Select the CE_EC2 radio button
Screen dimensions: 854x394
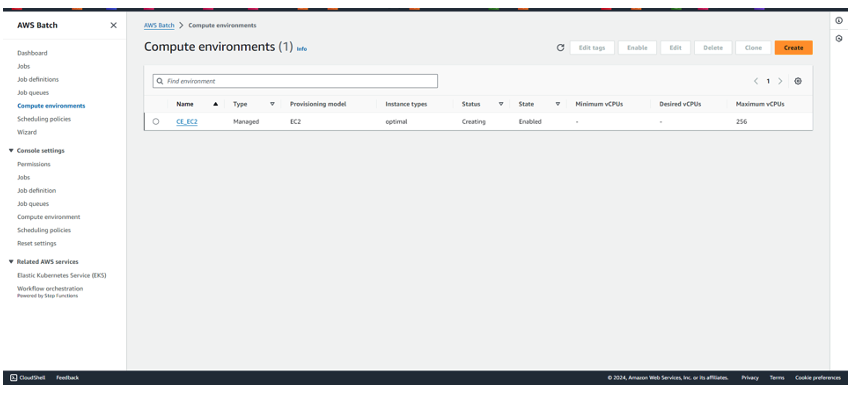click(156, 122)
